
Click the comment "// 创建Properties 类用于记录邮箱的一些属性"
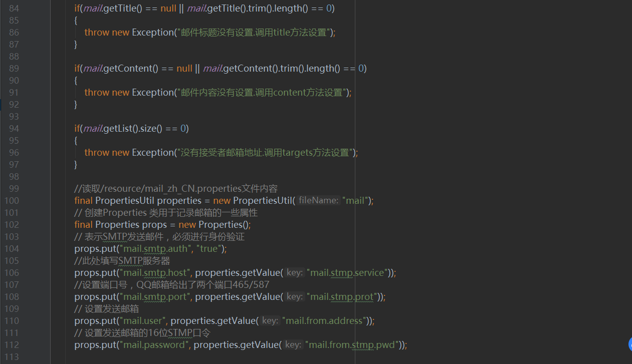point(166,212)
